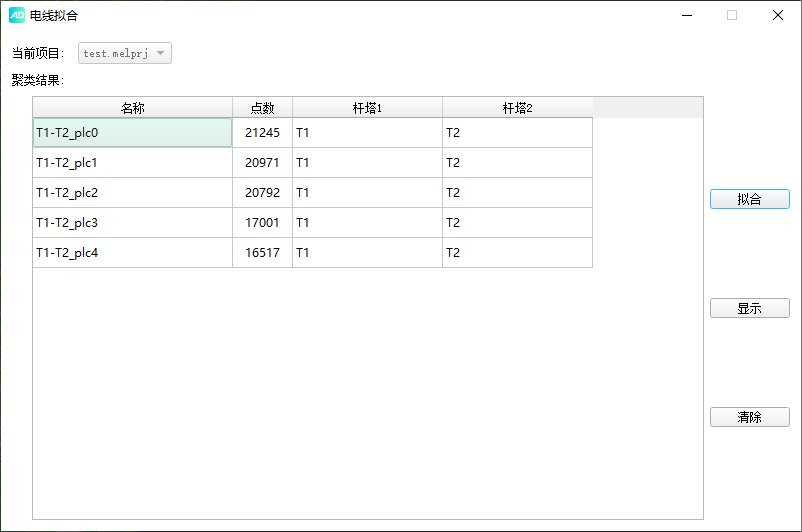Click T2 tower cell in plc0 row

pos(518,133)
